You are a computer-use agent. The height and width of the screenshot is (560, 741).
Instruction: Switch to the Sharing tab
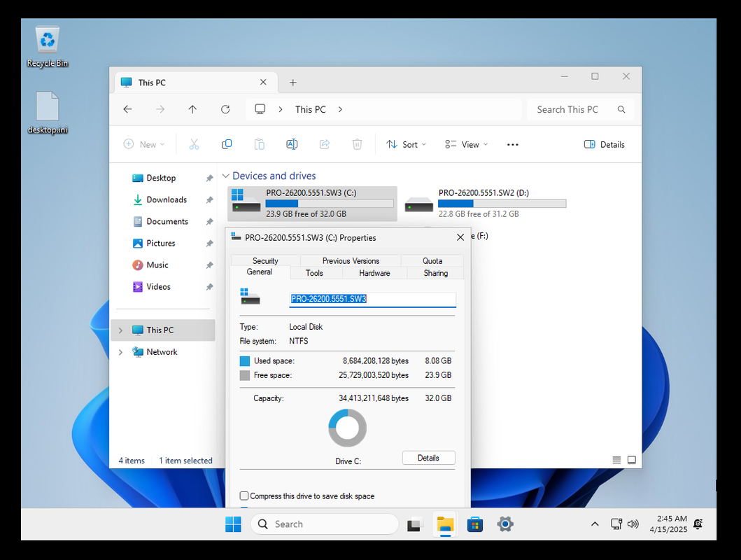click(x=435, y=273)
